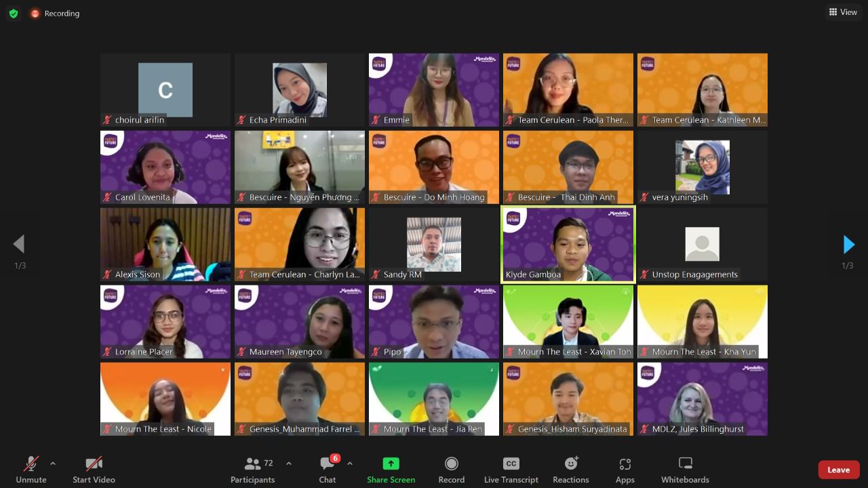This screenshot has height=488, width=868.
Task: Toggle meeting recording with Record button
Action: click(451, 469)
